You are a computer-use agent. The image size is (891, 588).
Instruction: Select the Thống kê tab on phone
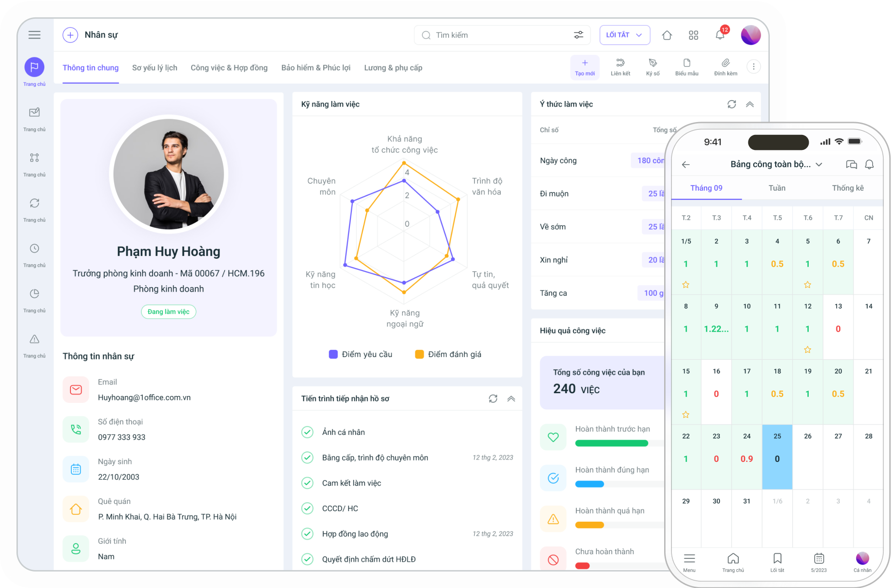tap(848, 188)
